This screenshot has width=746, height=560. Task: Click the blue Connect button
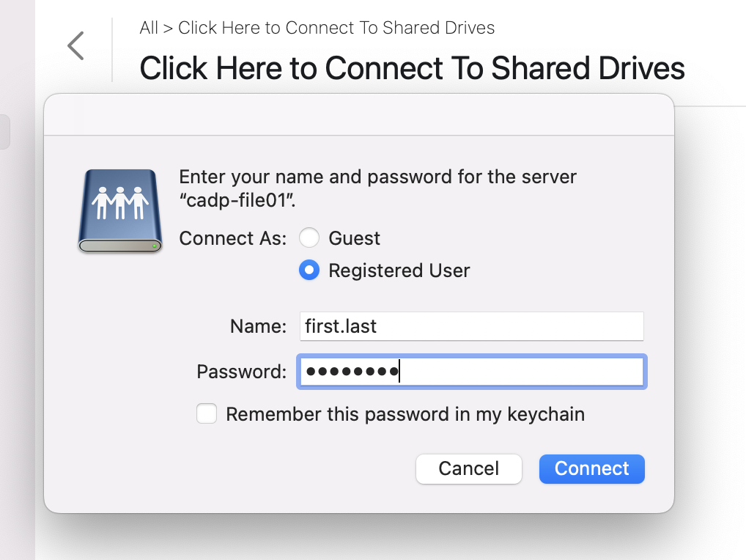(x=592, y=468)
